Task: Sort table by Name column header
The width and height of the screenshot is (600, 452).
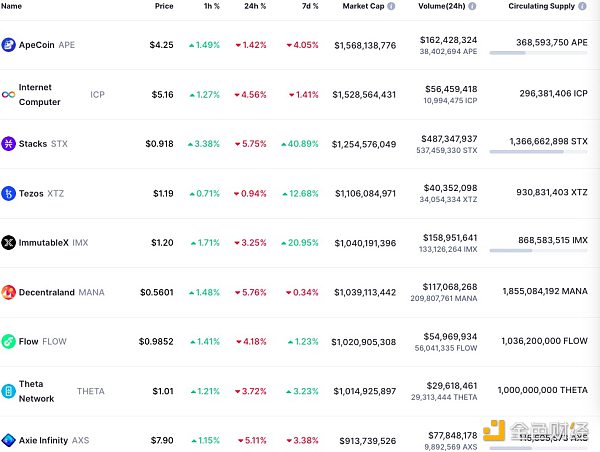Action: click(12, 6)
